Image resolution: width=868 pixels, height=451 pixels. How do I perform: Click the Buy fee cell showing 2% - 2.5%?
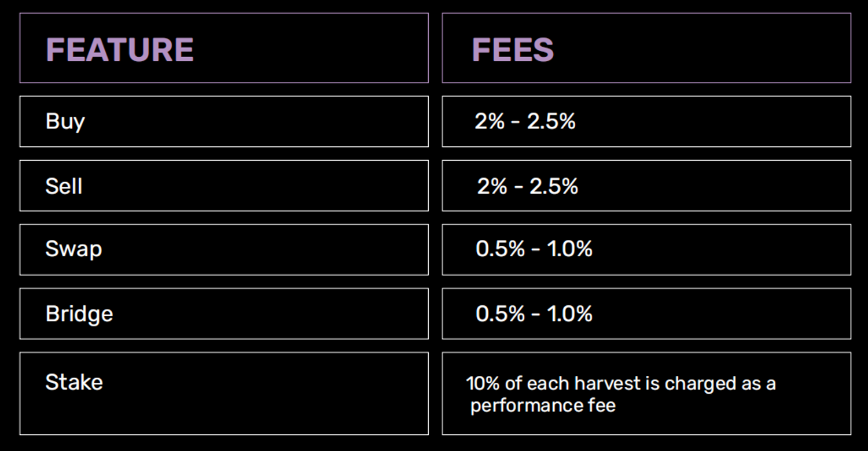coord(646,121)
